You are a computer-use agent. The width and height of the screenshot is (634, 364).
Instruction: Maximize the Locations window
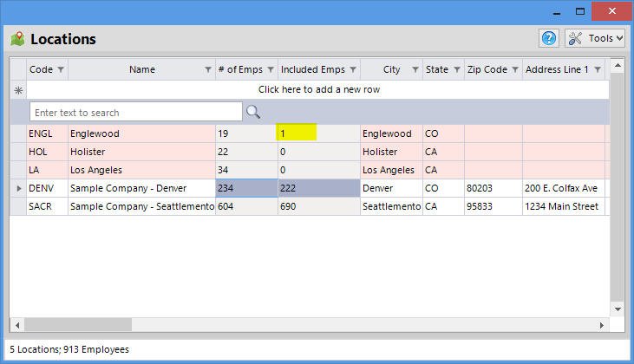click(580, 11)
